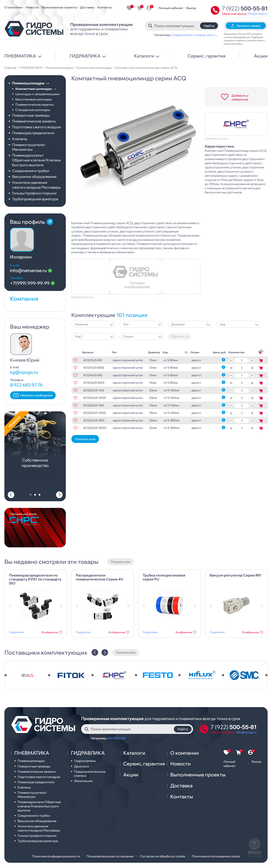
Task: Show next suppliers with right arrow
Action: (x=105, y=652)
